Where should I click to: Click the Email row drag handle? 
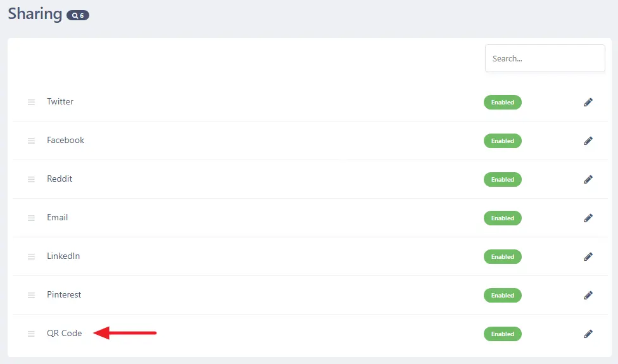(31, 218)
